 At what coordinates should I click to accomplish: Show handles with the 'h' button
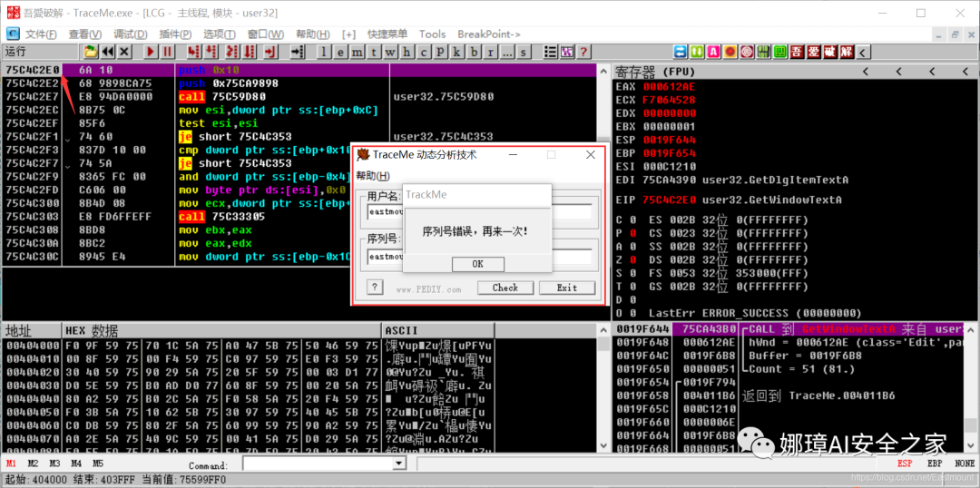[407, 52]
